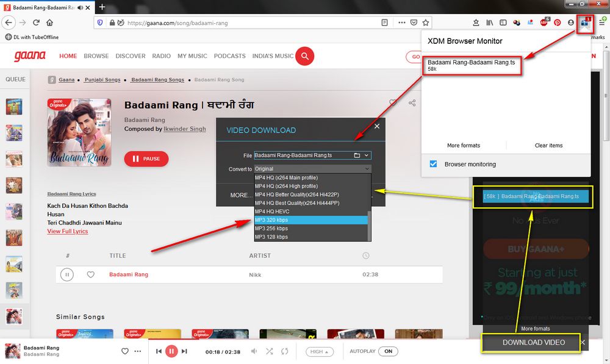Open reader view icon in address bar
This screenshot has width=610, height=364.
384,23
